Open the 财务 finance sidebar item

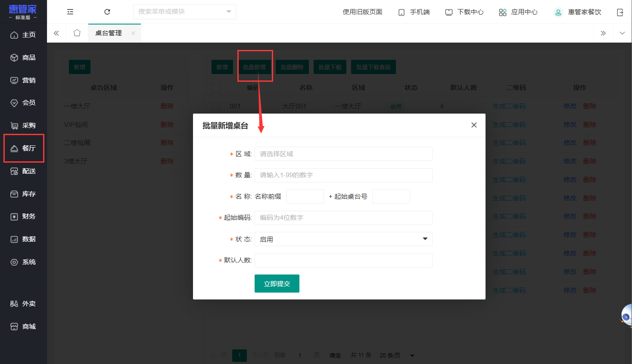[23, 216]
